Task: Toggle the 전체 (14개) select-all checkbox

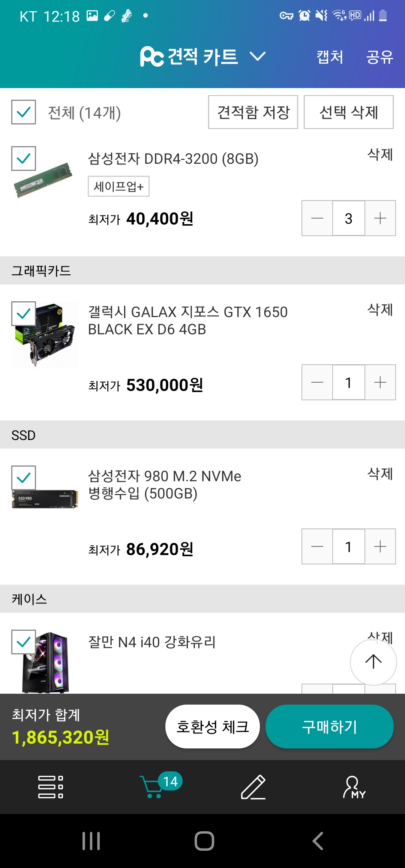Action: pyautogui.click(x=24, y=112)
